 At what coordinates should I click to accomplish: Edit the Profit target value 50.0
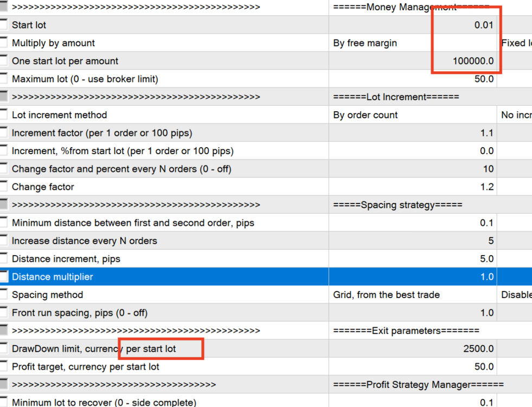tap(413, 367)
